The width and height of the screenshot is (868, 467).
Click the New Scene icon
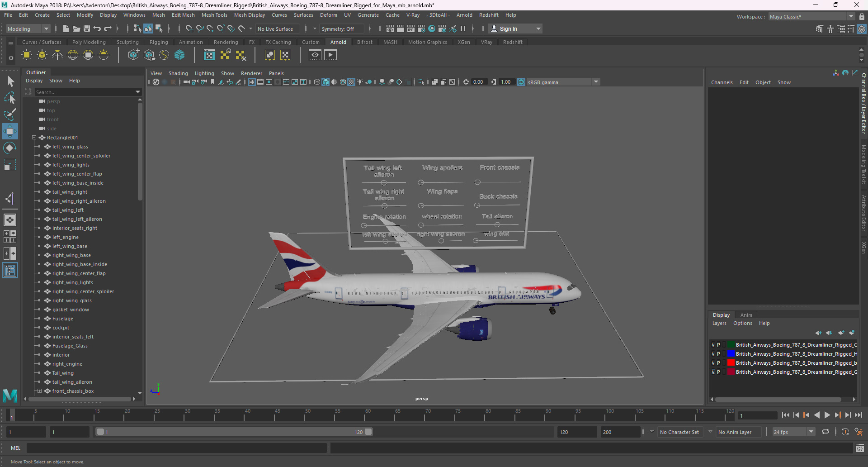(x=66, y=29)
